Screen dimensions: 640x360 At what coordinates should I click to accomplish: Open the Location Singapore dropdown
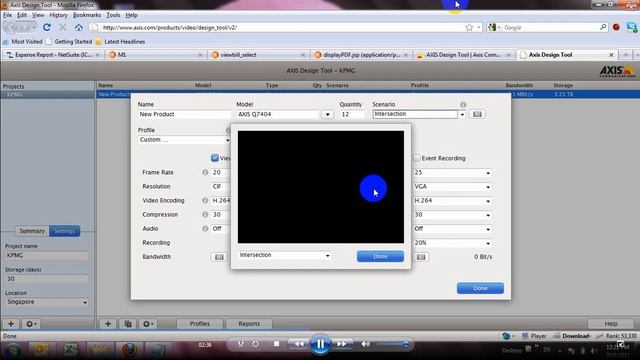click(x=85, y=302)
